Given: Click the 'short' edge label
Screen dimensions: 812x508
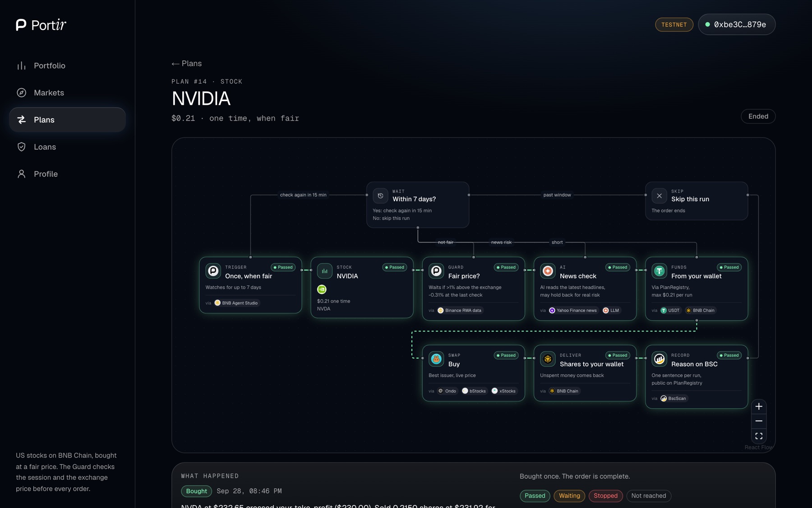Looking at the screenshot, I should (557, 242).
